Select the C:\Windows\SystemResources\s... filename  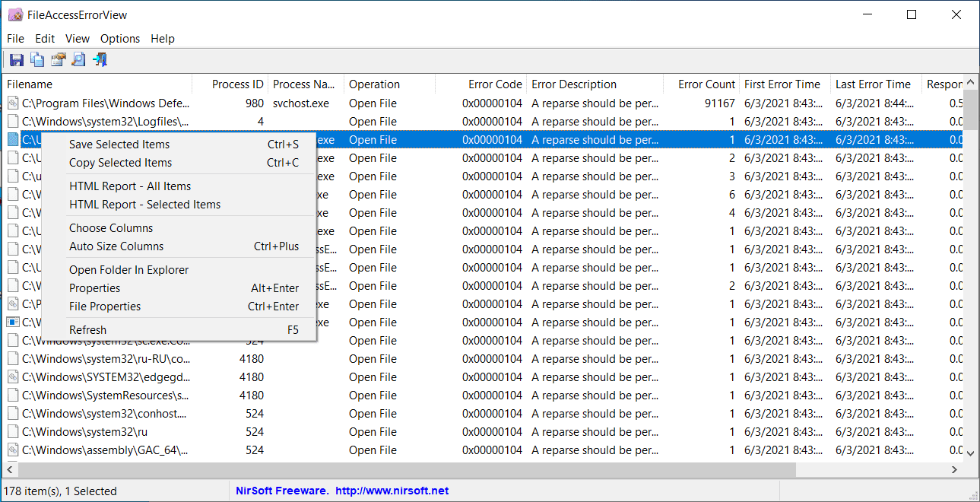tap(106, 396)
